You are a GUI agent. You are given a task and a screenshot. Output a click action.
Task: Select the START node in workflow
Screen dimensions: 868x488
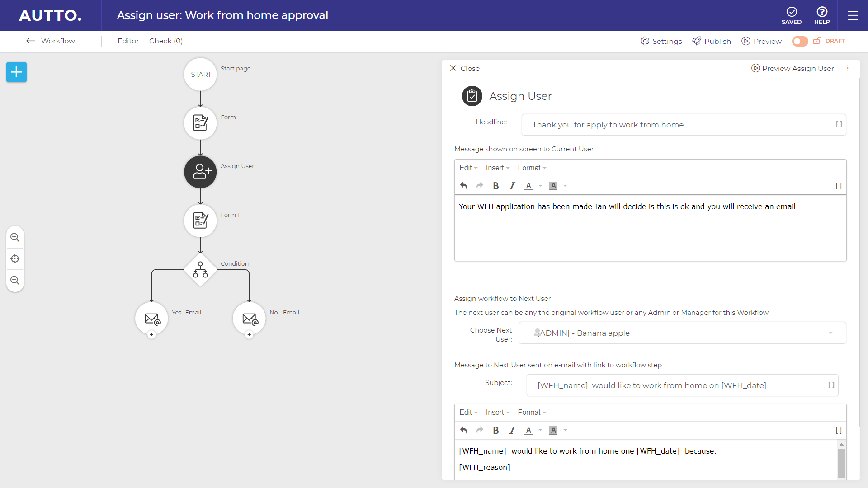tap(201, 74)
